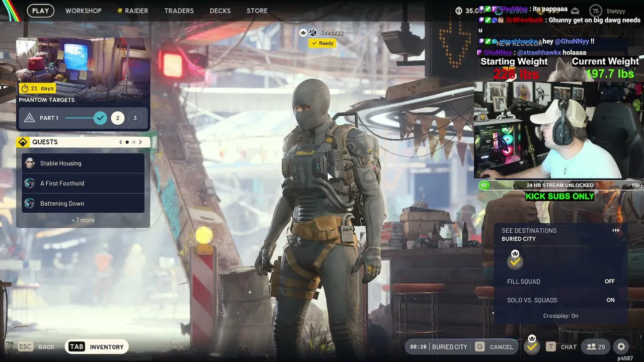Click the Stetzyy username in the top bar

(616, 11)
